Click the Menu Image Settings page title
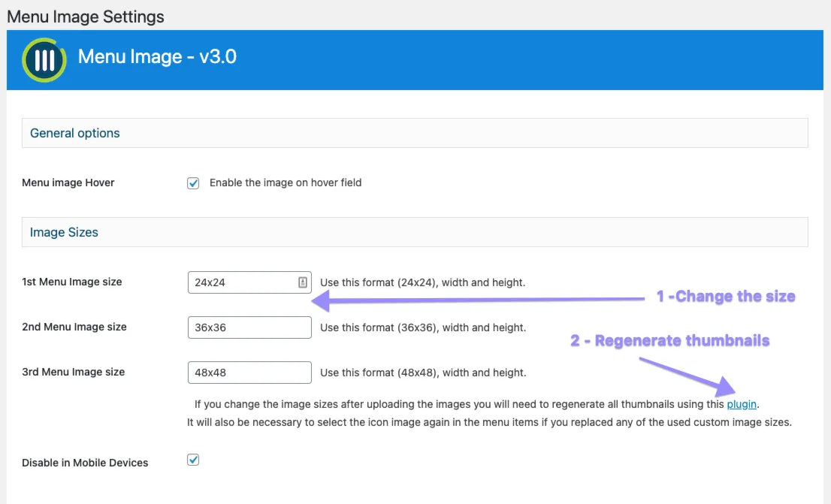The width and height of the screenshot is (831, 504). click(x=86, y=17)
